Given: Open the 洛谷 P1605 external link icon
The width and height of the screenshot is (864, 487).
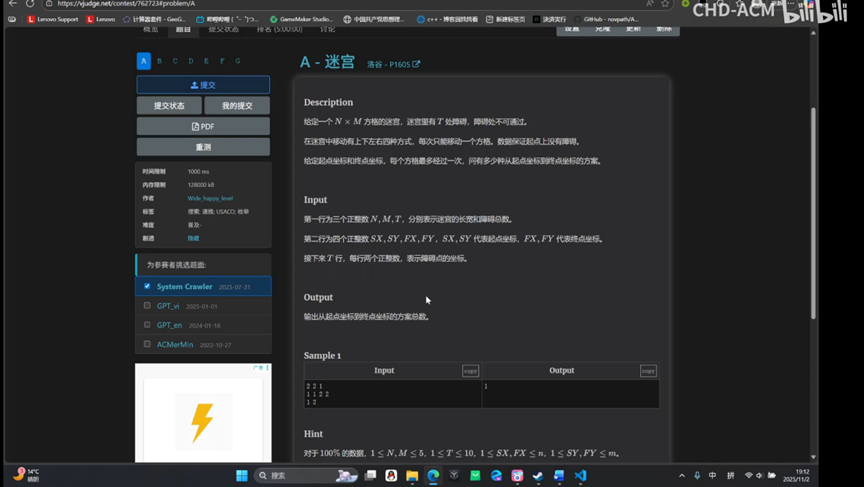Looking at the screenshot, I should [x=416, y=65].
